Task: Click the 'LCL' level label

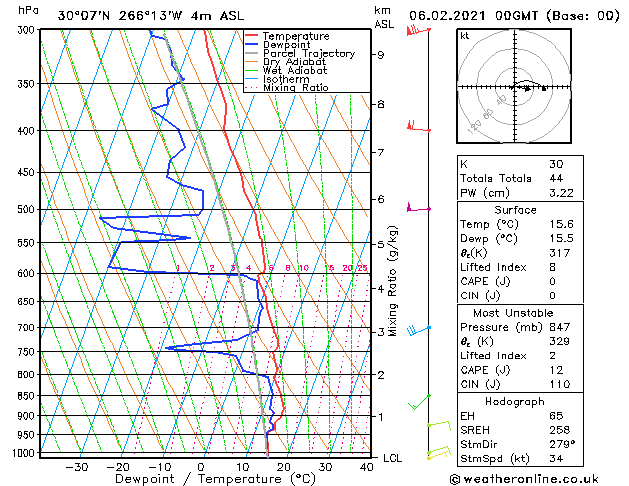Action: (x=392, y=458)
